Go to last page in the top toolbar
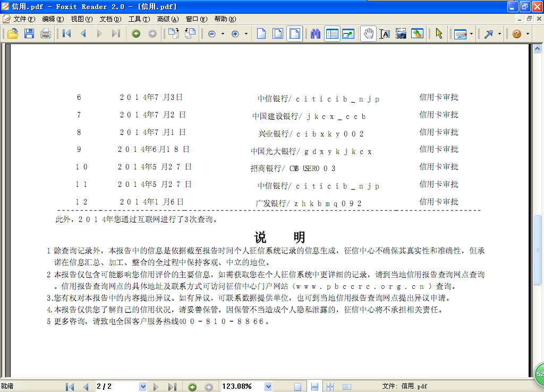The image size is (544, 392). coord(116,33)
